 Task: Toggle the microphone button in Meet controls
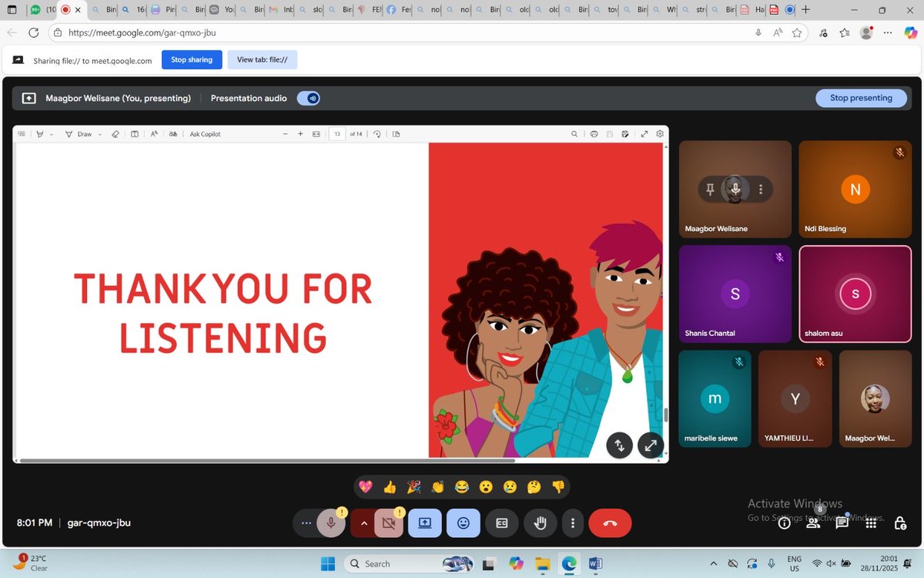point(331,523)
